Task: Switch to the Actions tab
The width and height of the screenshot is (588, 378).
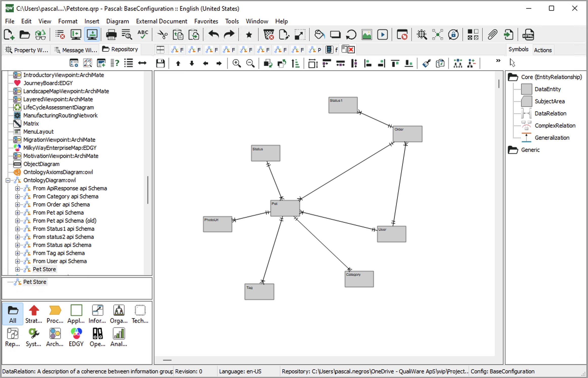Action: coord(543,50)
